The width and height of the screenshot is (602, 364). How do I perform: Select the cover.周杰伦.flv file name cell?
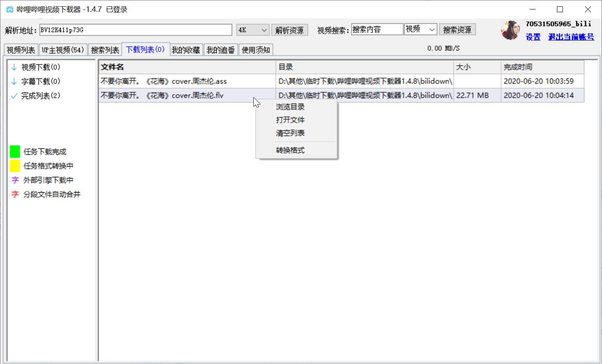coord(187,96)
